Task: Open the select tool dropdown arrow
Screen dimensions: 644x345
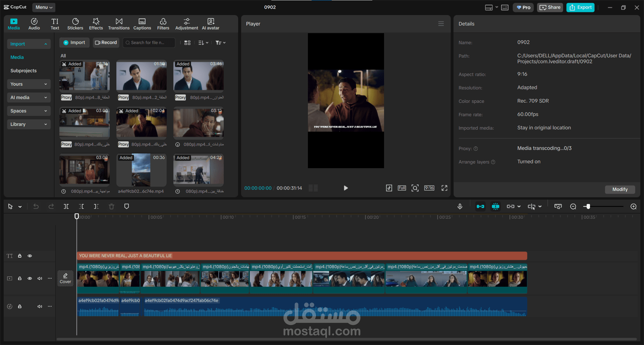Action: coord(20,207)
